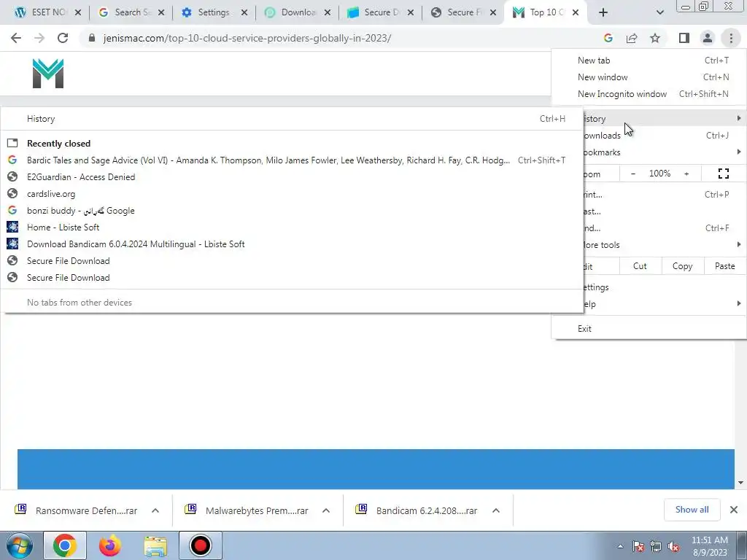747x560 pixels.
Task: Increase zoom with plus button
Action: coord(686,174)
